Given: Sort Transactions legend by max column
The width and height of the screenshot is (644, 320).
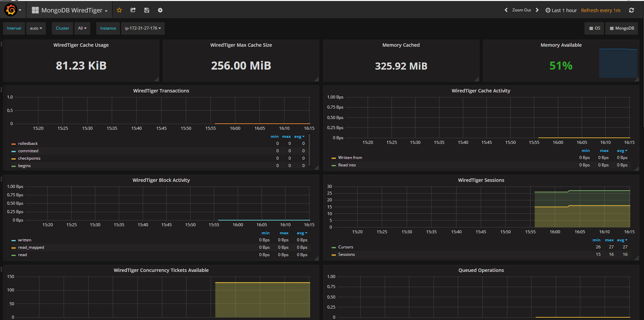Looking at the screenshot, I should [286, 136].
